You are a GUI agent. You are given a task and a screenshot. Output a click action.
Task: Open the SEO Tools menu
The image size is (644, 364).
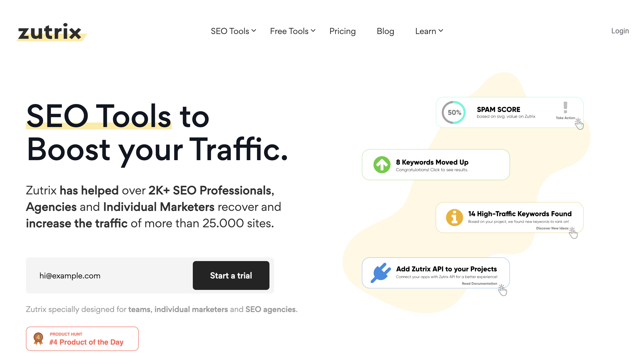(234, 31)
